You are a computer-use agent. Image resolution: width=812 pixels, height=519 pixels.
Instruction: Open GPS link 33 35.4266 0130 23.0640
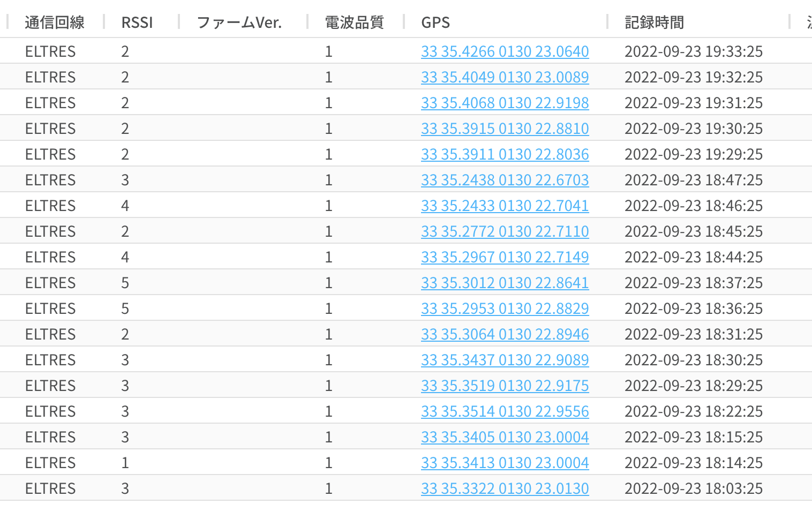[x=505, y=51]
